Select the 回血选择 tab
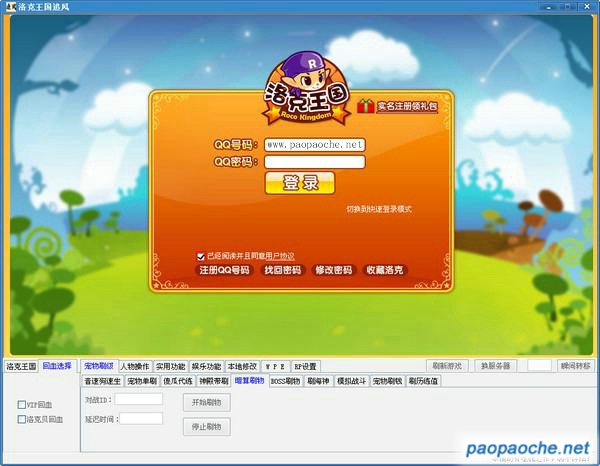Screen dimensions: 600x466 tap(57, 366)
